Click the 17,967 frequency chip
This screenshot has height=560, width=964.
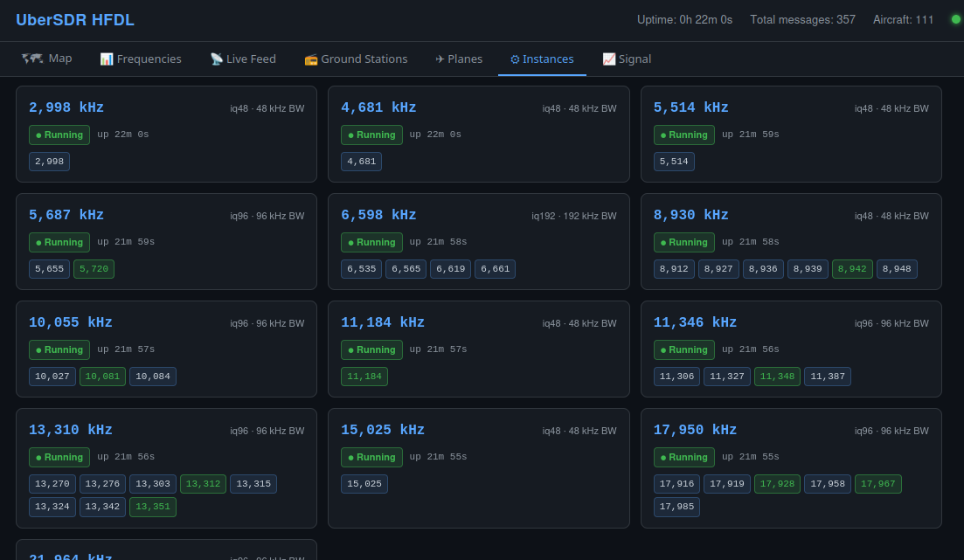877,484
